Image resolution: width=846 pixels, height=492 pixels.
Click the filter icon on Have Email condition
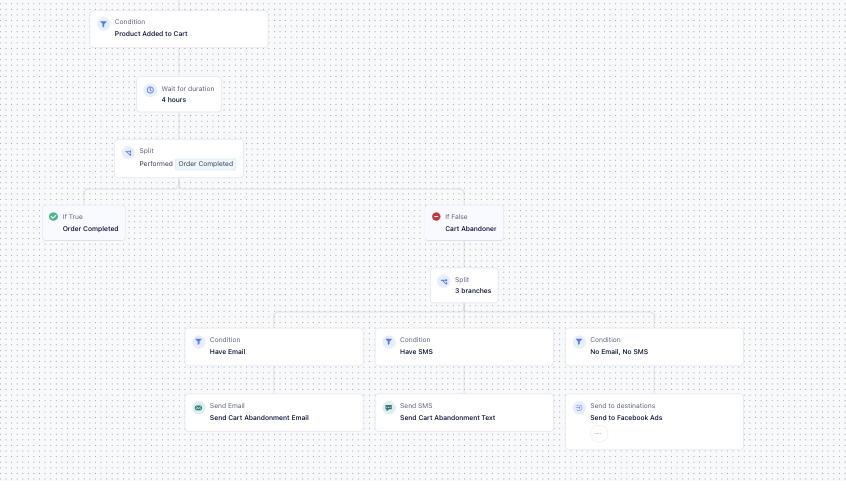pyautogui.click(x=198, y=342)
